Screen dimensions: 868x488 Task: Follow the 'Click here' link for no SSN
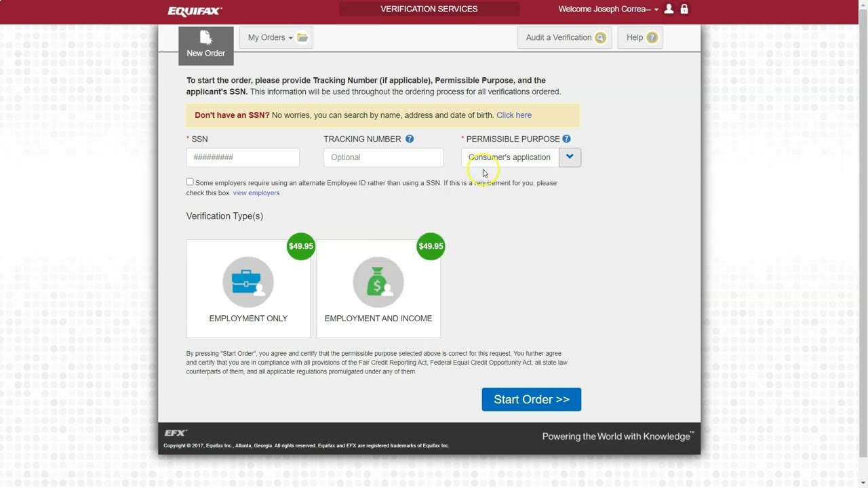pos(514,115)
